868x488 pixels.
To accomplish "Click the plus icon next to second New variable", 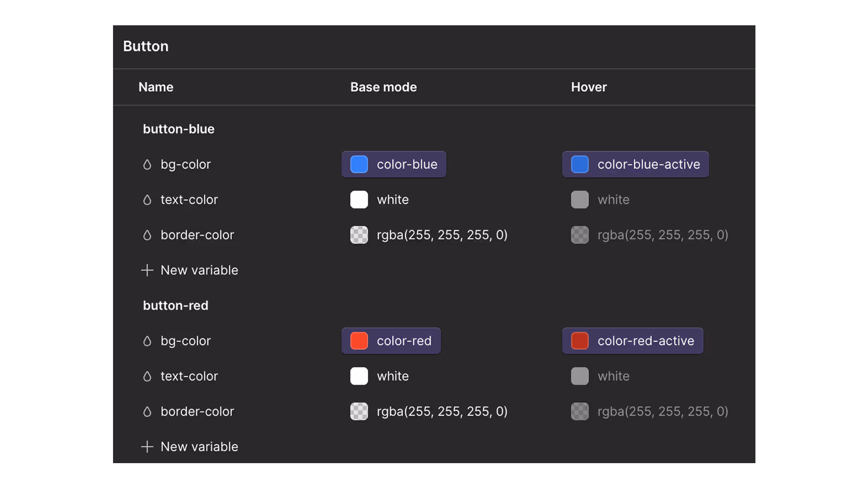I will (147, 446).
